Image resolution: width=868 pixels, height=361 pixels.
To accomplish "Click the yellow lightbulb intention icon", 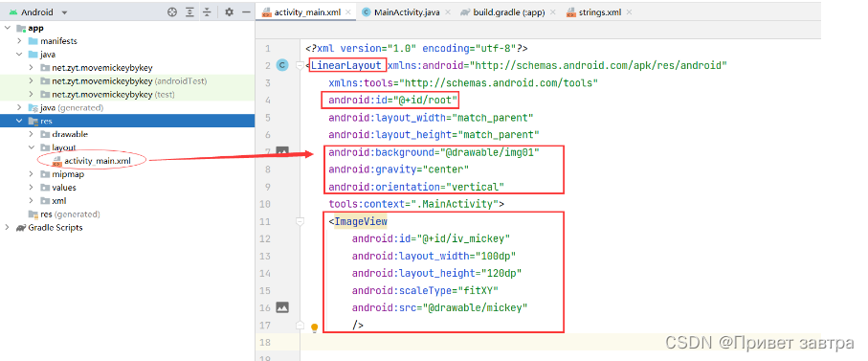I will (315, 327).
